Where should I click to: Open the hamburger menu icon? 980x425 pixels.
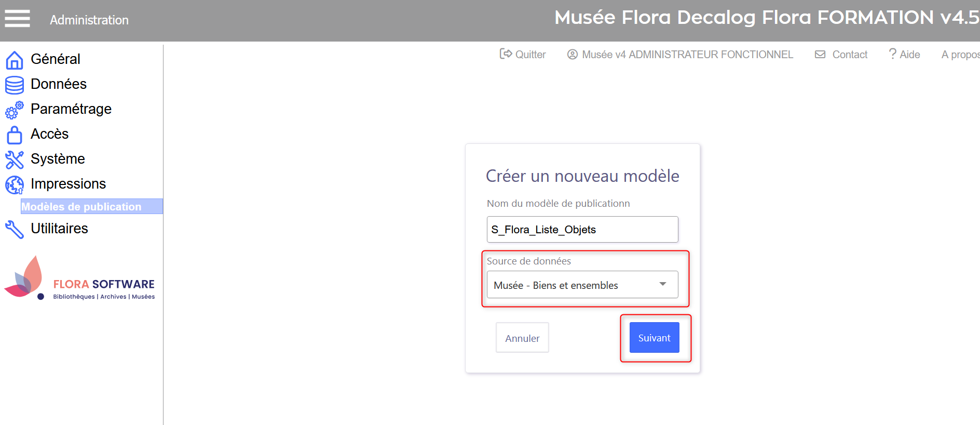click(17, 19)
